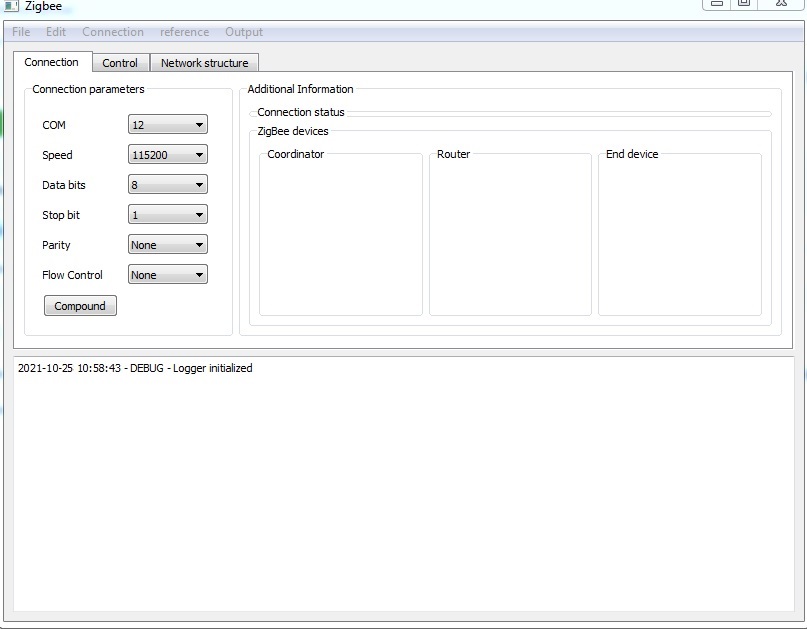Viewport: 807px width, 629px height.
Task: Open the reference menu
Action: pyautogui.click(x=184, y=32)
